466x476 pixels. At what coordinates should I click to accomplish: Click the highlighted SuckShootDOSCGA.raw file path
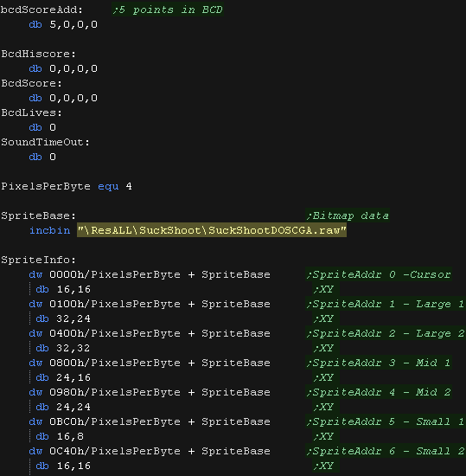point(212,230)
